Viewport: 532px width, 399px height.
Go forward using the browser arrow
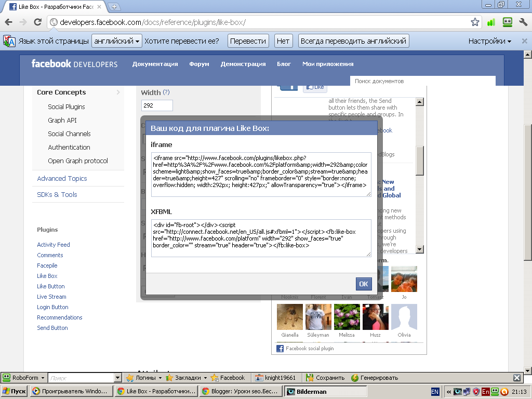click(23, 22)
